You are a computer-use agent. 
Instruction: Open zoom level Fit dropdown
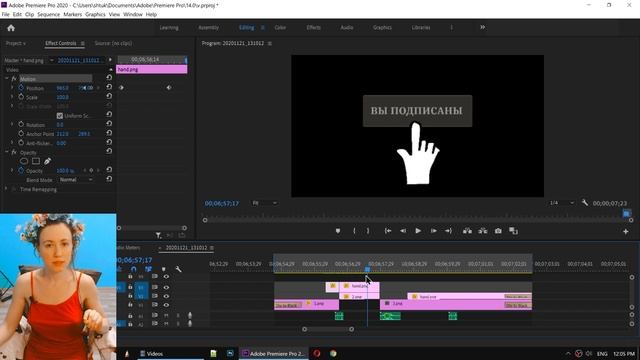coord(264,203)
